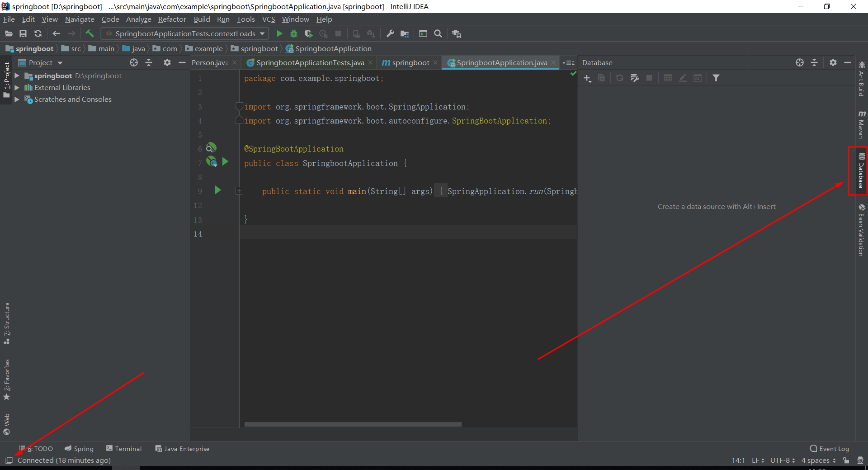Toggle the Database side tool window
The image size is (868, 470).
pyautogui.click(x=861, y=171)
